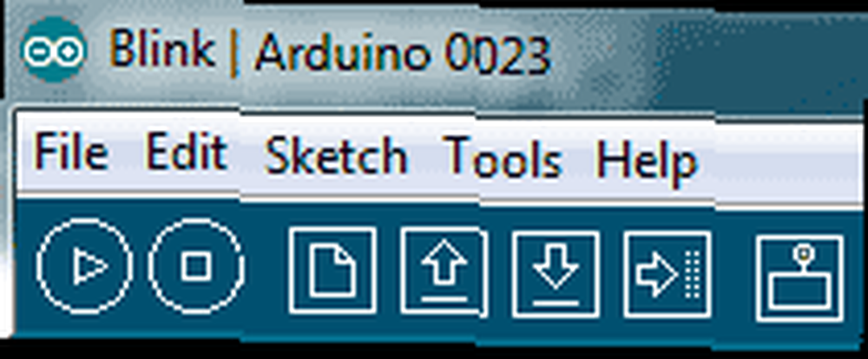Choose the toolbar button with downward arrow
The image size is (868, 359).
coord(556,274)
